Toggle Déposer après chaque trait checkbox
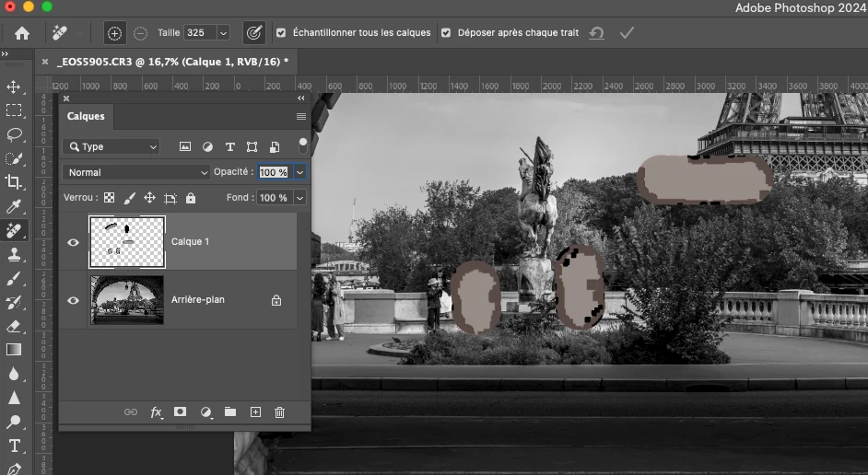This screenshot has height=475, width=868. (446, 33)
